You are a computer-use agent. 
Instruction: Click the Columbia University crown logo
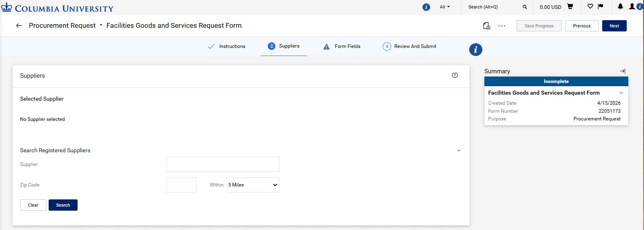coord(7,7)
